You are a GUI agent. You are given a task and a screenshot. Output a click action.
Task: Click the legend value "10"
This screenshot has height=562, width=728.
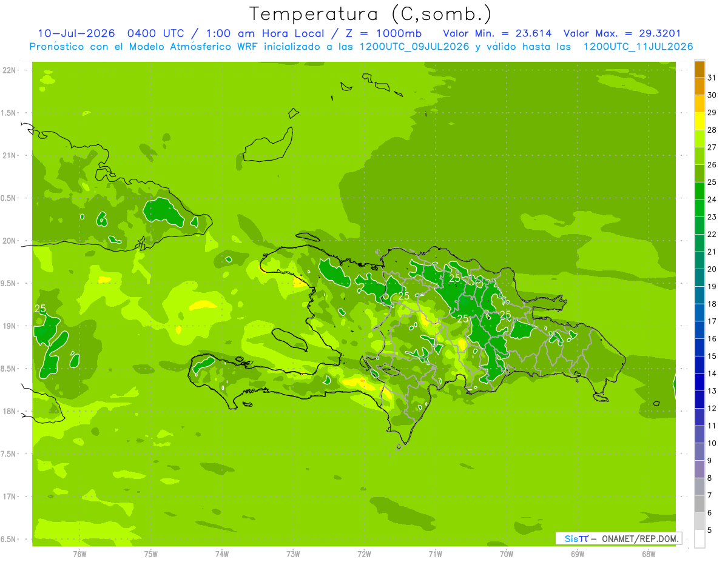point(712,443)
